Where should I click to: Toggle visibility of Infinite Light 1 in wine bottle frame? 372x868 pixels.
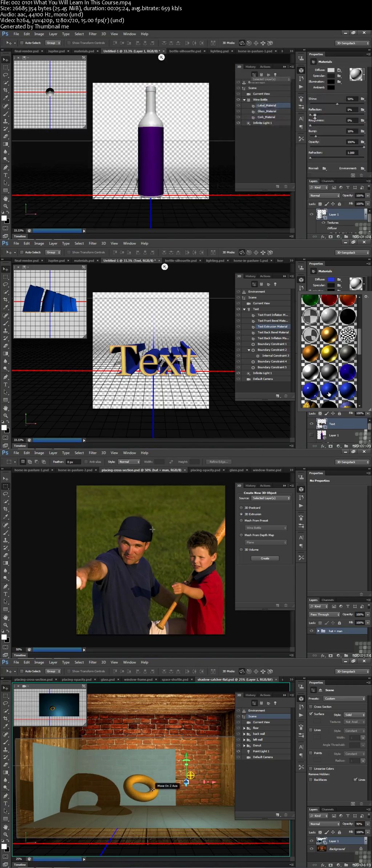pyautogui.click(x=238, y=123)
